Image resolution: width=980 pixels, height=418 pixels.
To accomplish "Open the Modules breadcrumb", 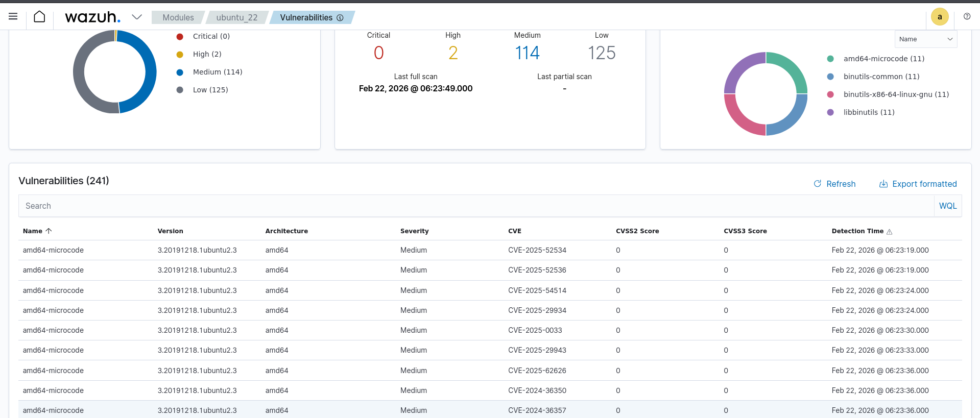I will (x=178, y=17).
